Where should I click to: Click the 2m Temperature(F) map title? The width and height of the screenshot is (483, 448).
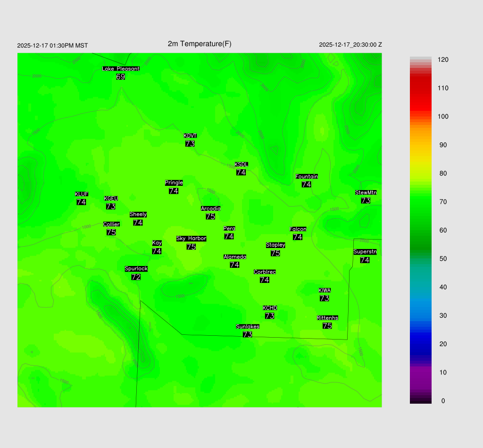[200, 44]
